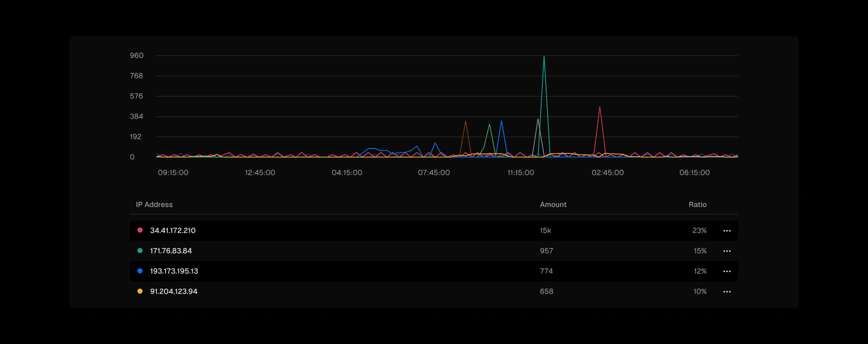
Task: Open more options for 171.76.83.84 row
Action: pyautogui.click(x=726, y=251)
